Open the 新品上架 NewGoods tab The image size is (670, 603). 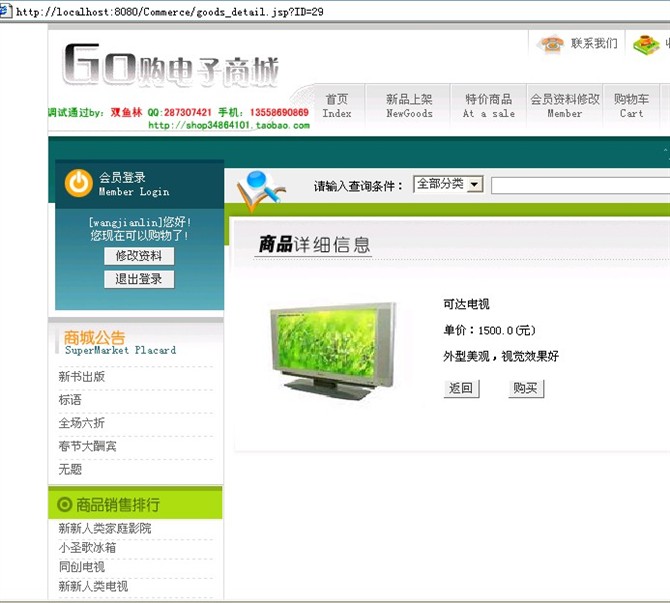(x=409, y=106)
